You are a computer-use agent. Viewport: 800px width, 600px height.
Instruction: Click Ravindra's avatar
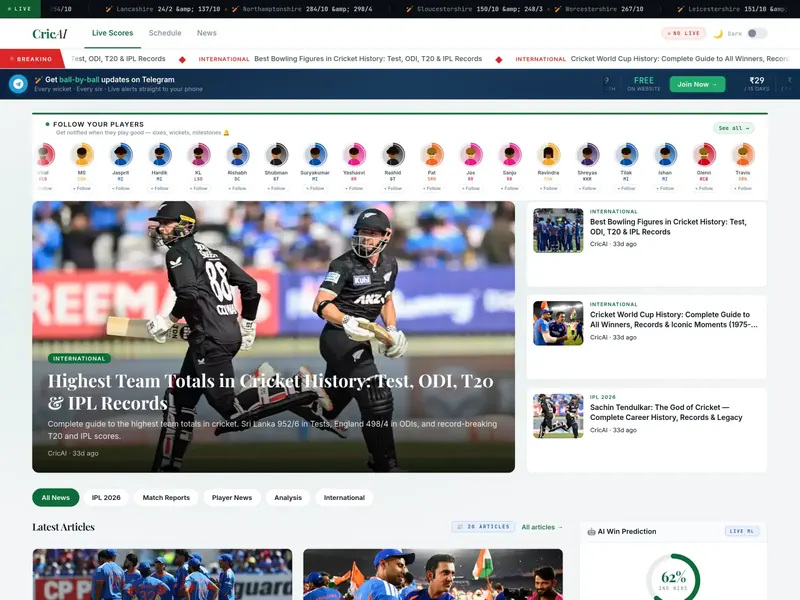click(548, 155)
